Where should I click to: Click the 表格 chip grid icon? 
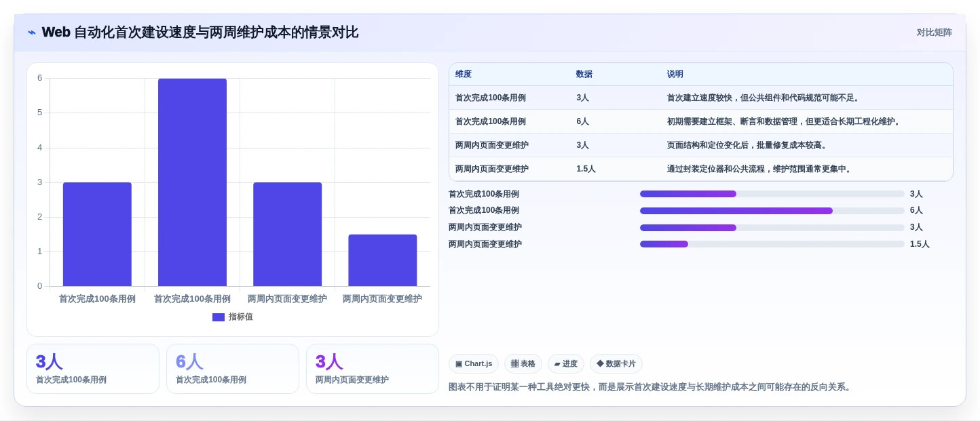click(x=514, y=364)
